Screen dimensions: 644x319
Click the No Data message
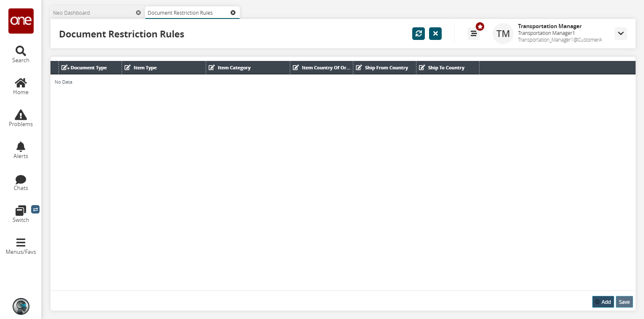64,82
